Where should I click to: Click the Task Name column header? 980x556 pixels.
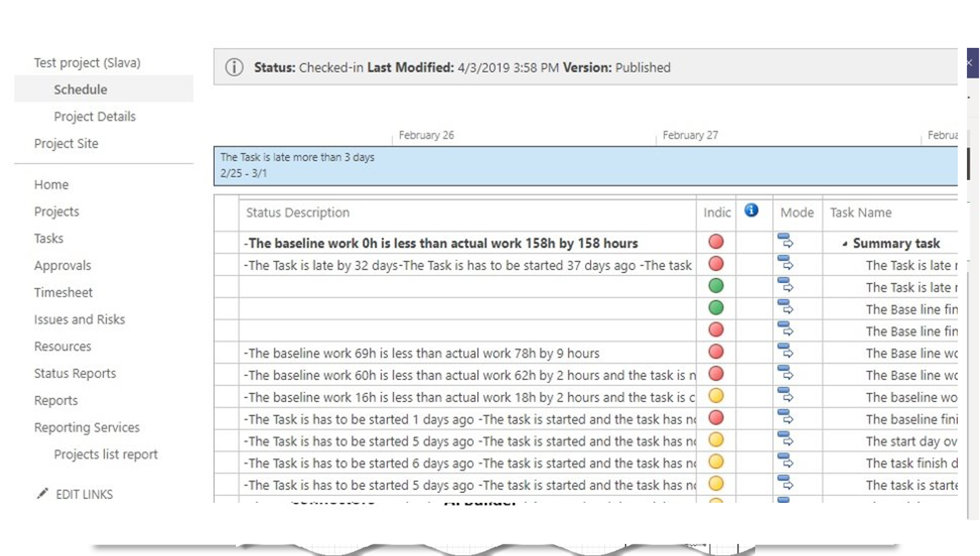pos(861,213)
